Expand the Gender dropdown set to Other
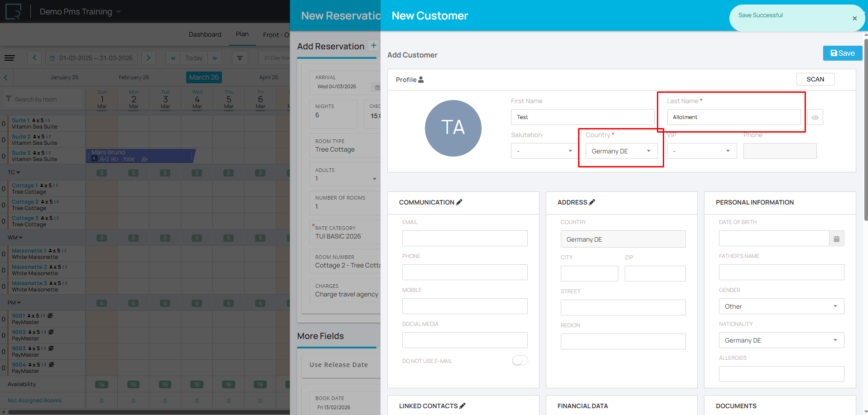868x415 pixels. tap(781, 306)
